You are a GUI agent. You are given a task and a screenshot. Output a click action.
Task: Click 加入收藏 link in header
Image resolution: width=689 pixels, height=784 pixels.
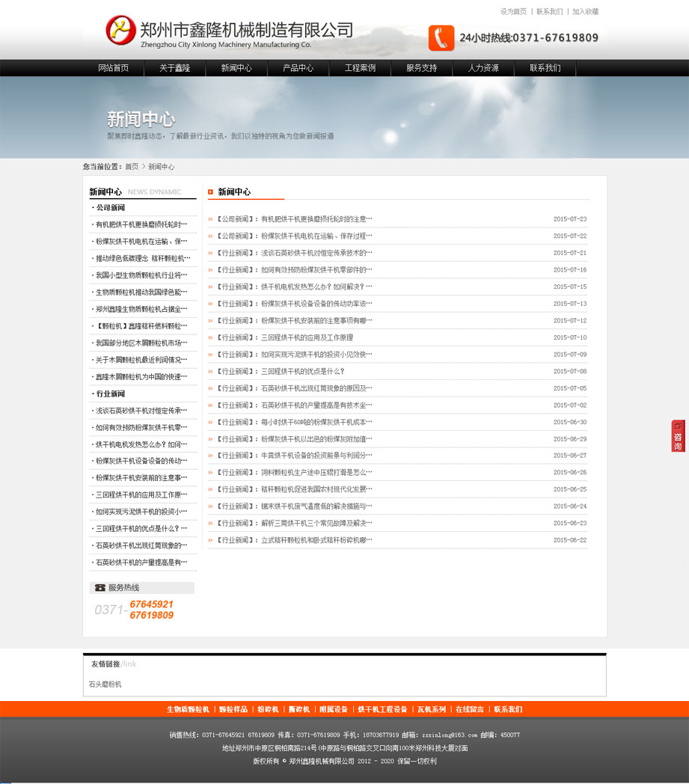coord(585,12)
